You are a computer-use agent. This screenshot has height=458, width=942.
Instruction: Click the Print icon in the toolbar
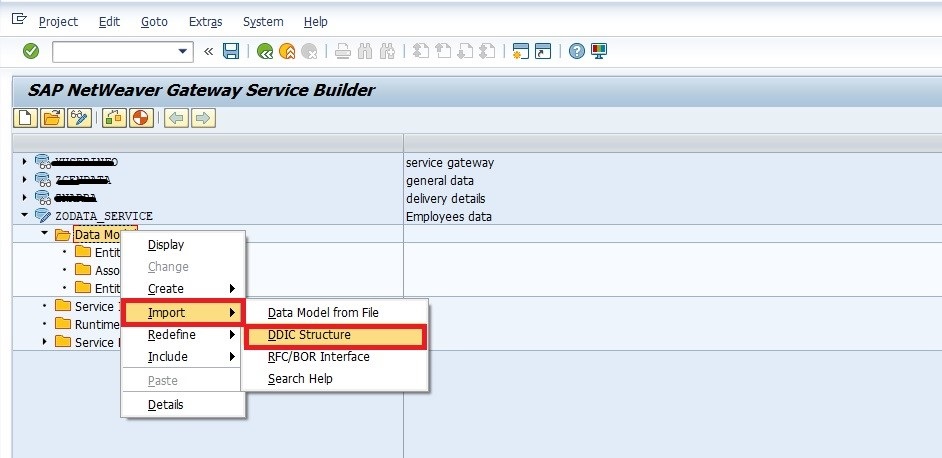pyautogui.click(x=343, y=52)
